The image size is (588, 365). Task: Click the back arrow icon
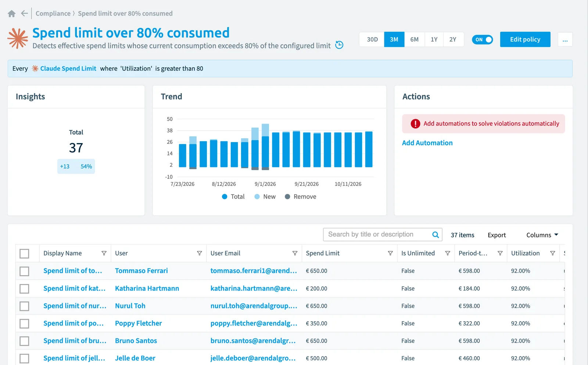click(x=24, y=14)
